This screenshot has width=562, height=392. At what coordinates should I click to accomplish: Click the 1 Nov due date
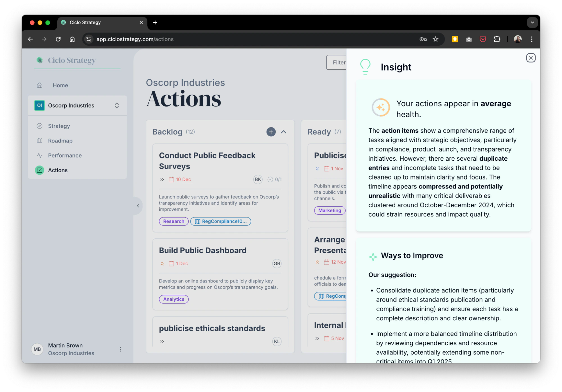click(x=334, y=169)
